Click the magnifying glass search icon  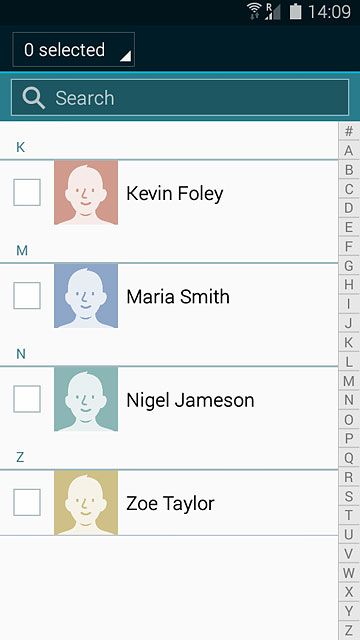click(x=33, y=98)
